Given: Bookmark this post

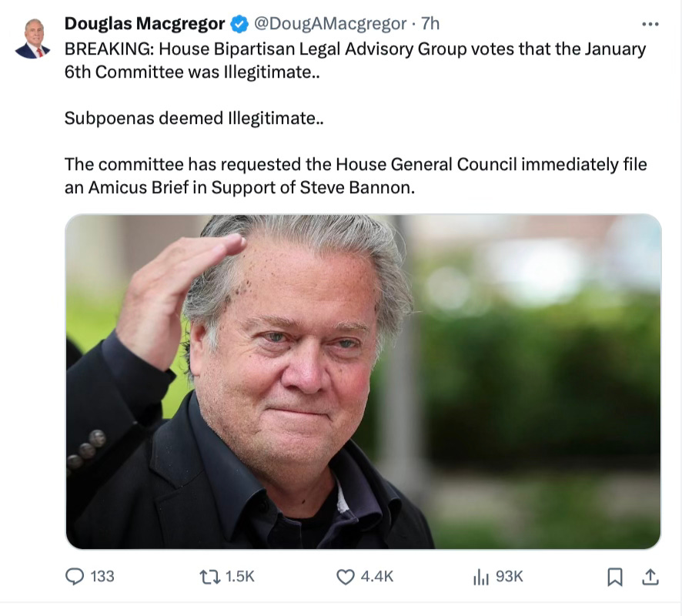Looking at the screenshot, I should point(614,577).
